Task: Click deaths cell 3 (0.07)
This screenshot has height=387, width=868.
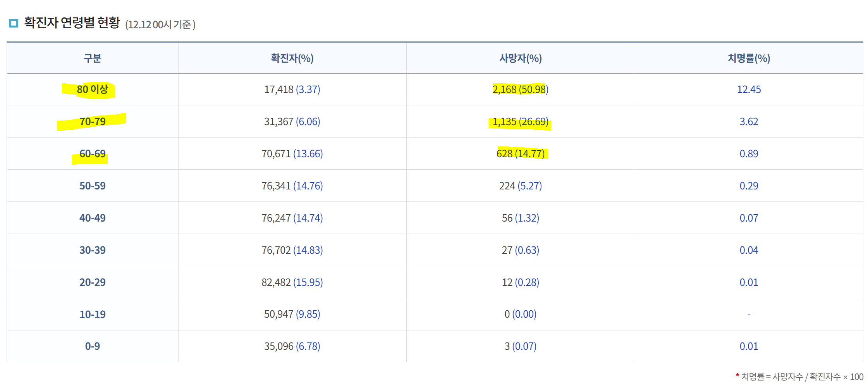Action: (x=521, y=346)
